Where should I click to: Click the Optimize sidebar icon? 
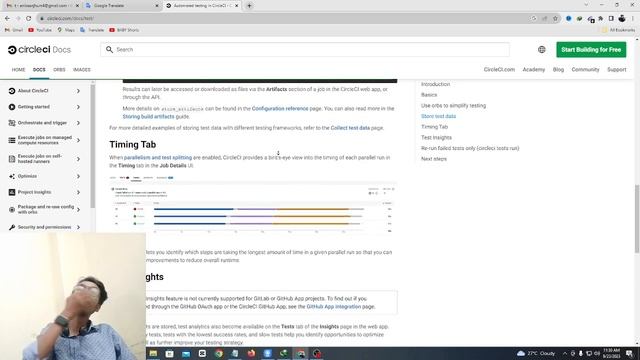coord(12,176)
